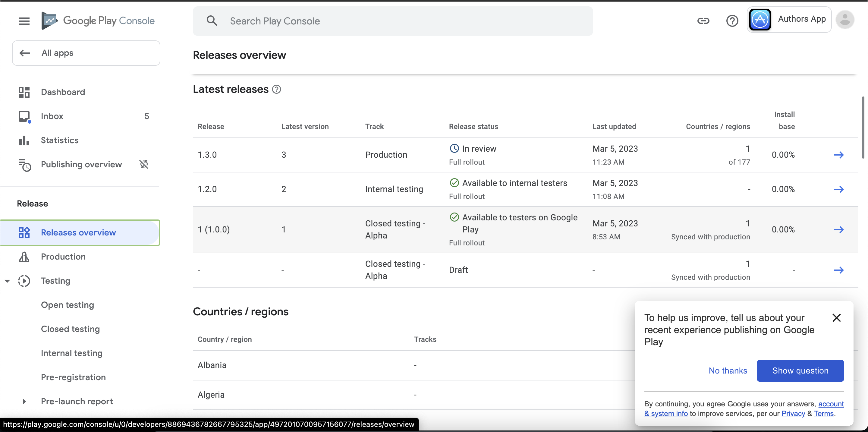This screenshot has width=868, height=432.
Task: Open Pre-launch report item
Action: [x=77, y=401]
